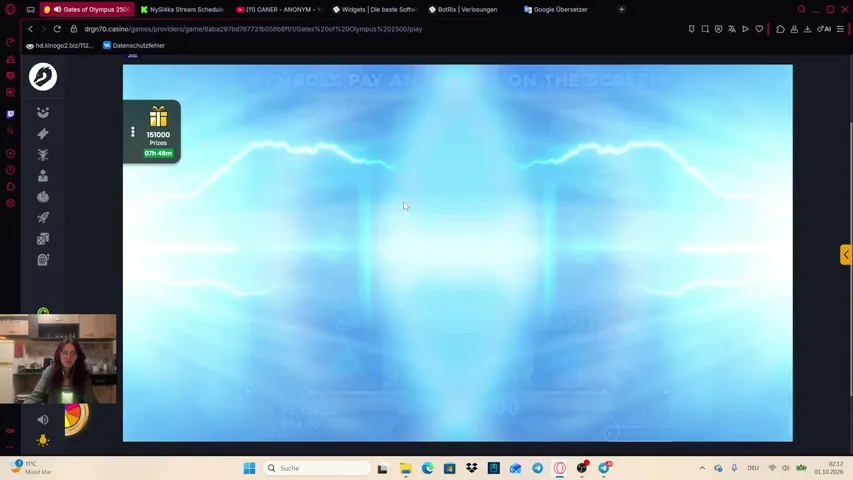This screenshot has height=480, width=853.
Task: Open browser tab search magnifier
Action: 801,9
